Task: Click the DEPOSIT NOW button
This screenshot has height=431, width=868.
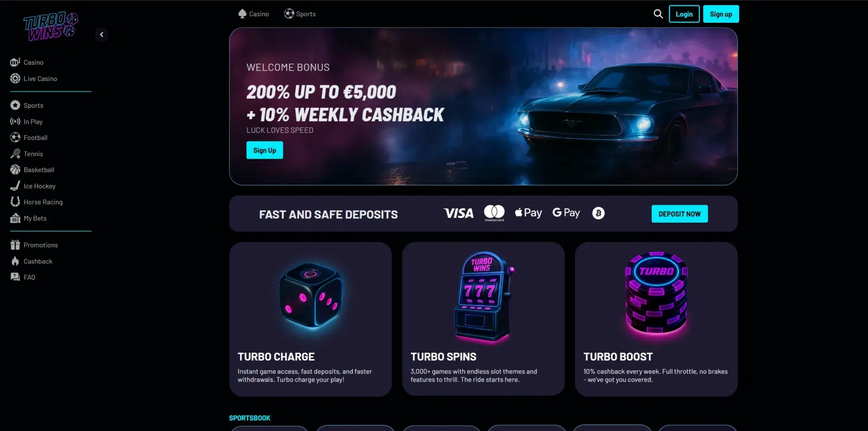Action: (x=679, y=214)
